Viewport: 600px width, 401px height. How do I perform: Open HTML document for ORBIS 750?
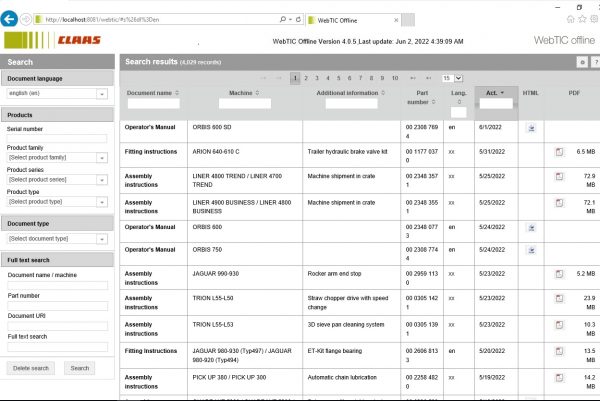pos(531,251)
